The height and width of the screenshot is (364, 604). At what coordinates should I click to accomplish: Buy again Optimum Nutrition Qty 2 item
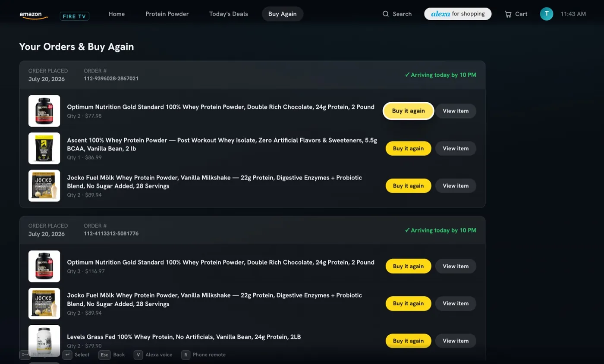[409, 111]
